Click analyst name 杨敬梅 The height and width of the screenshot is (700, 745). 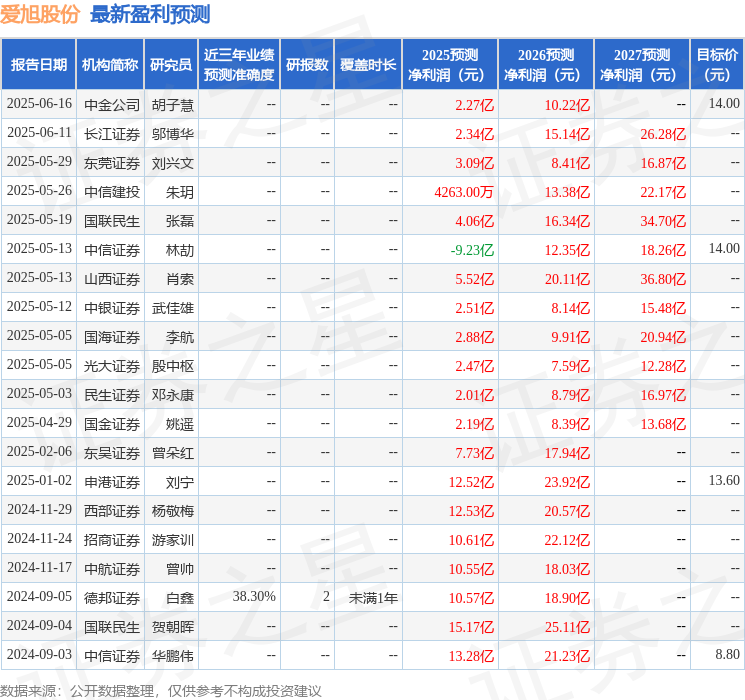(x=172, y=511)
